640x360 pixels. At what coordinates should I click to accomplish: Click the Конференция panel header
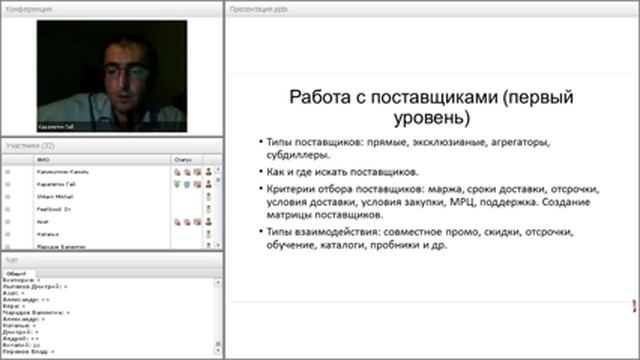[112, 9]
